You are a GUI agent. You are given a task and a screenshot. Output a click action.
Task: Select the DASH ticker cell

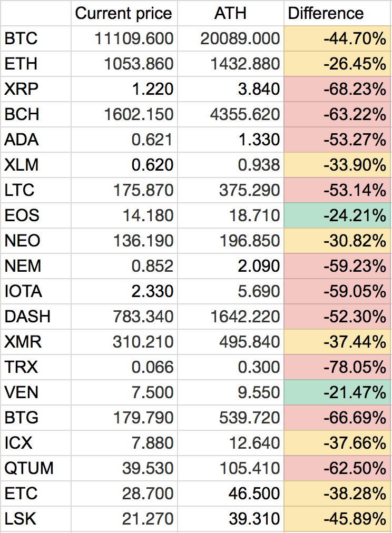tap(27, 317)
